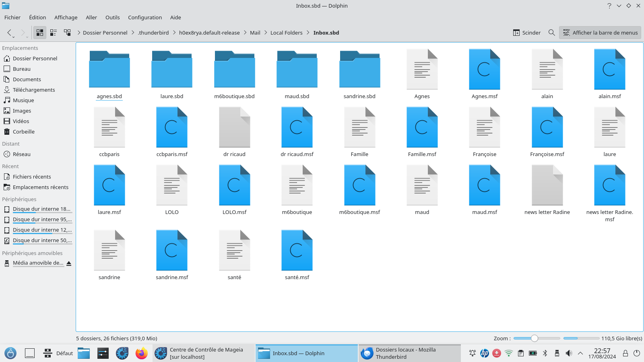Switch to Centre de Contrôle de Mageia window
The height and width of the screenshot is (362, 644).
pyautogui.click(x=204, y=353)
